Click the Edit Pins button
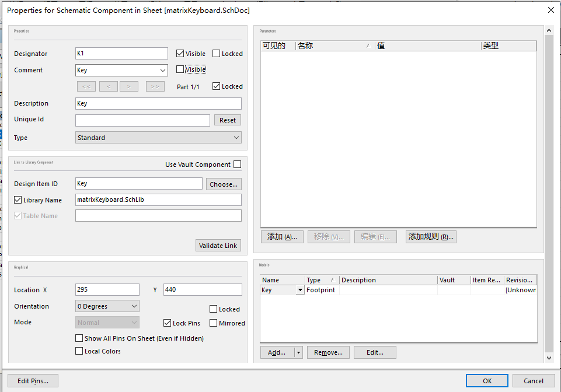 33,381
